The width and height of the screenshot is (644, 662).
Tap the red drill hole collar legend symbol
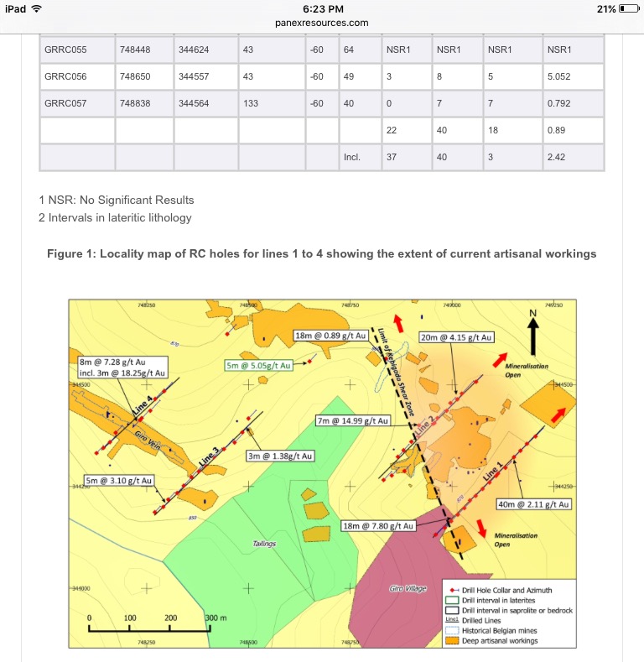[x=454, y=590]
